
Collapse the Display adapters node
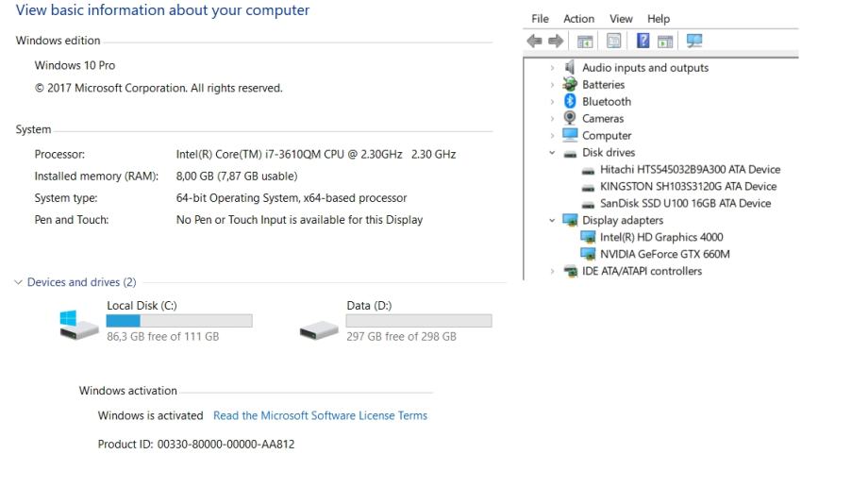pyautogui.click(x=552, y=220)
